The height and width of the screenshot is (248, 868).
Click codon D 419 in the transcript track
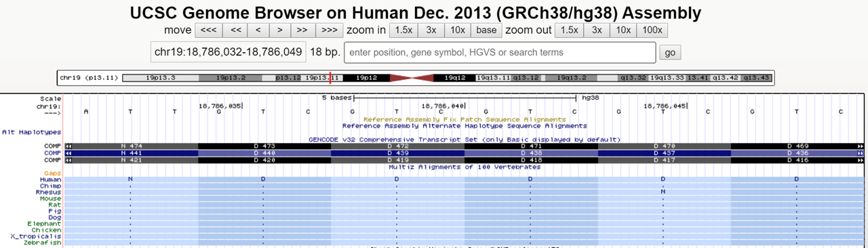pyautogui.click(x=397, y=160)
